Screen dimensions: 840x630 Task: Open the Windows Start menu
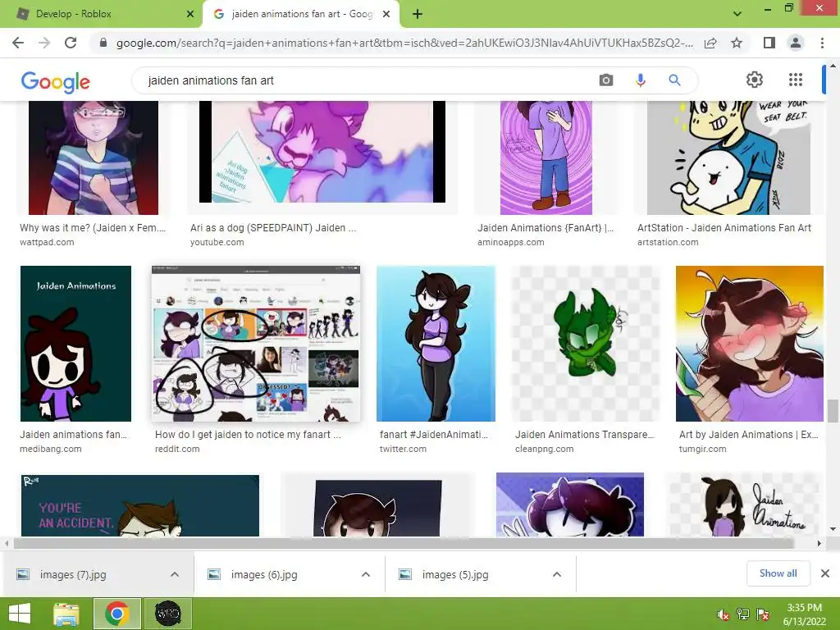(20, 614)
